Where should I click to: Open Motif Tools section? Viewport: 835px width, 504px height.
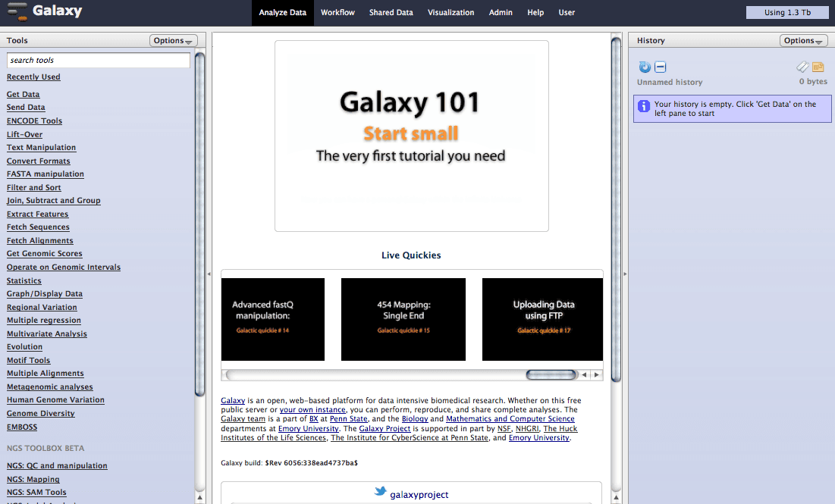29,361
